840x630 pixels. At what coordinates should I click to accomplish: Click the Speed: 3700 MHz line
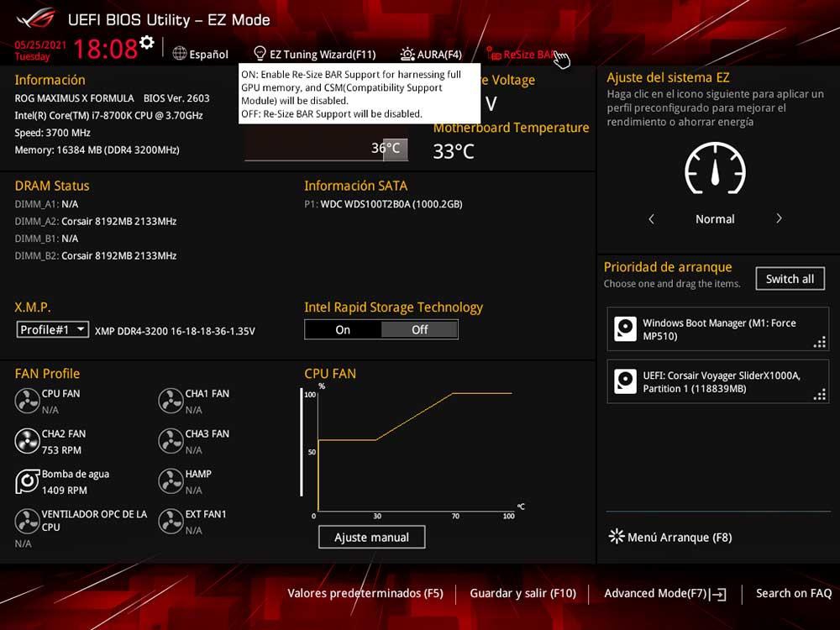point(52,133)
